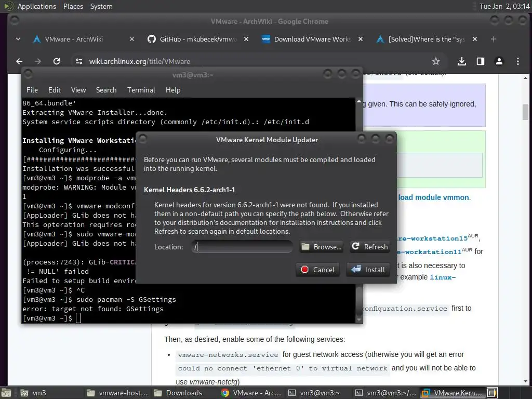Open Chrome three-dot menu

point(518,61)
